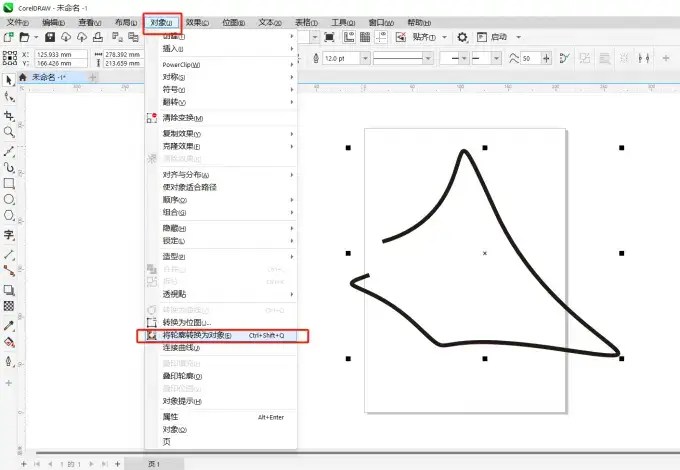Click the cloud download import icon
680x470 pixels.
tap(66, 37)
